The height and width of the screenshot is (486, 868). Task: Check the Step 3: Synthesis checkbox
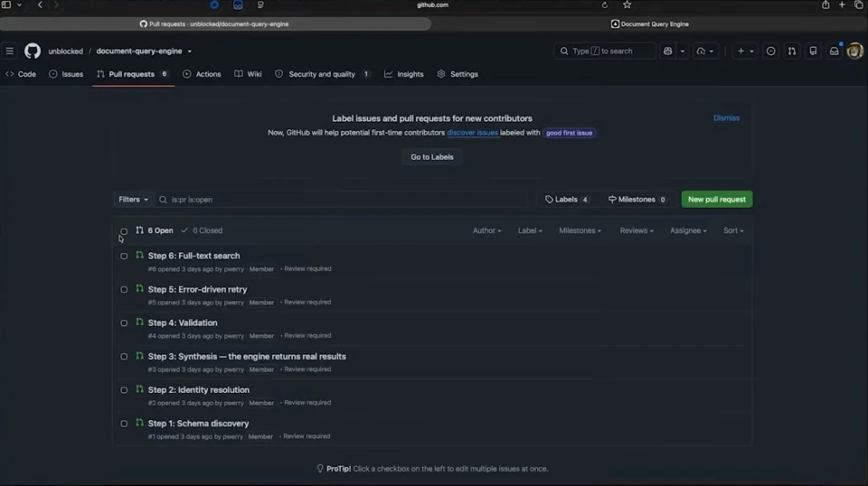[124, 357]
